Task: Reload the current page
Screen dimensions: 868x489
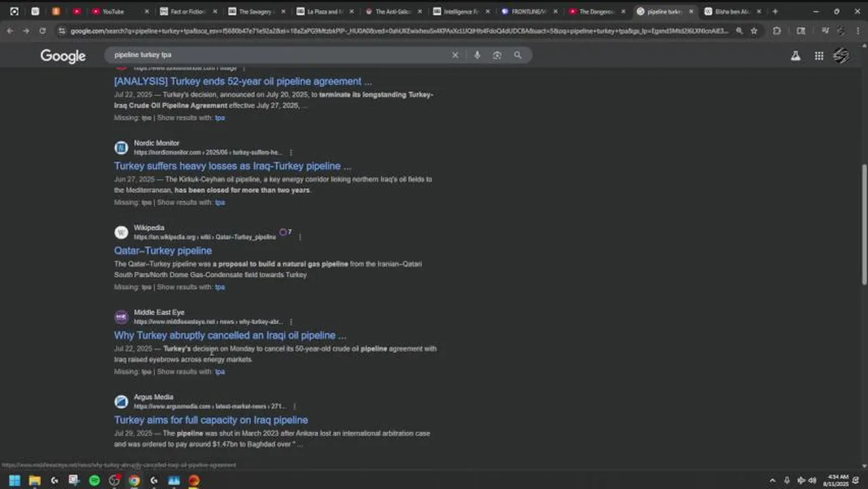Action: tap(42, 31)
